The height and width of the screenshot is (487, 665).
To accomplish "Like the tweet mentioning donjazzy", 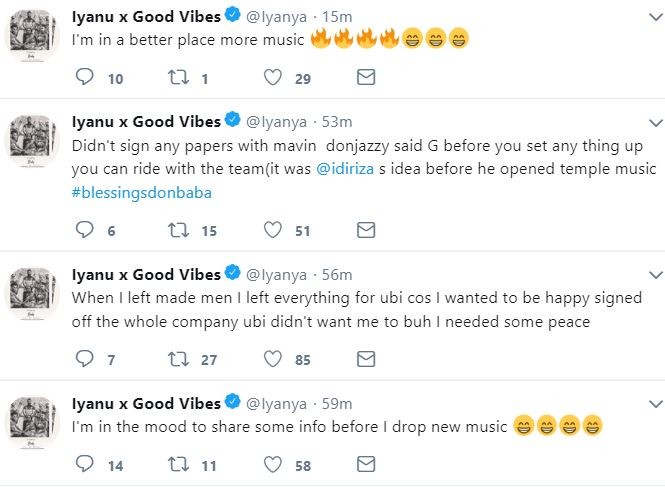I will coord(273,231).
